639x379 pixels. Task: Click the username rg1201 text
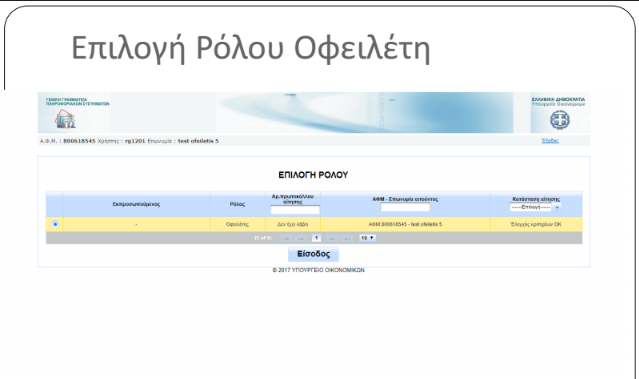click(135, 141)
